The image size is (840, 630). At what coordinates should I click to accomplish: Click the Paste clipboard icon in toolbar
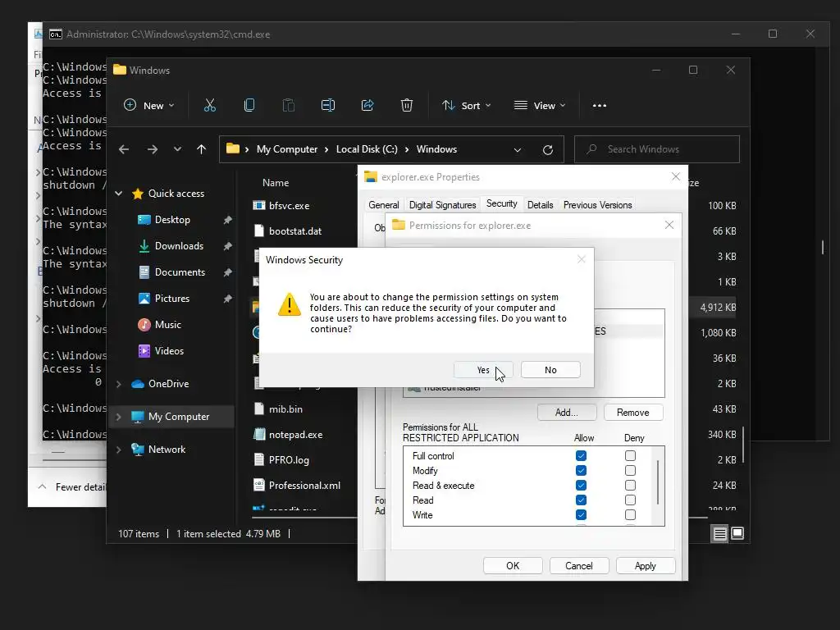(289, 106)
